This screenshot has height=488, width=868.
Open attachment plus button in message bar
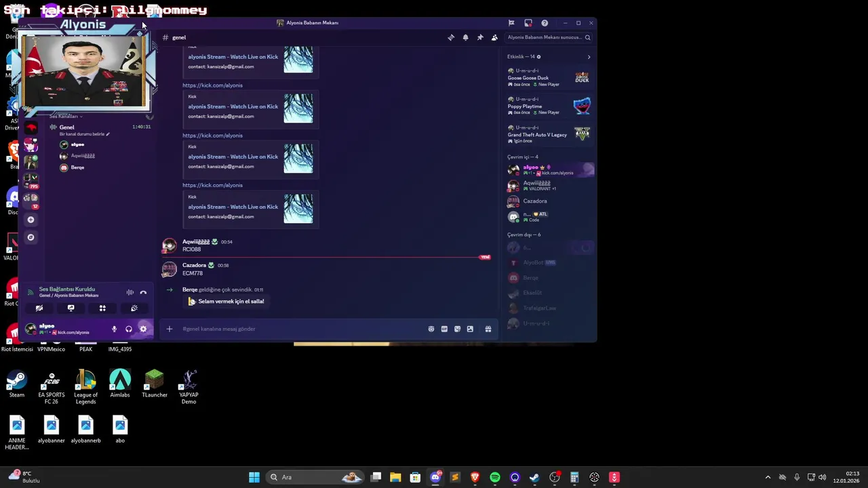[x=170, y=329]
